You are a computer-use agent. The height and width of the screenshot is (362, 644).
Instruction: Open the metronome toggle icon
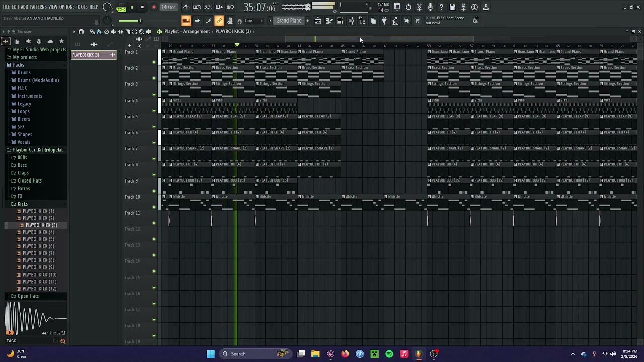[186, 7]
